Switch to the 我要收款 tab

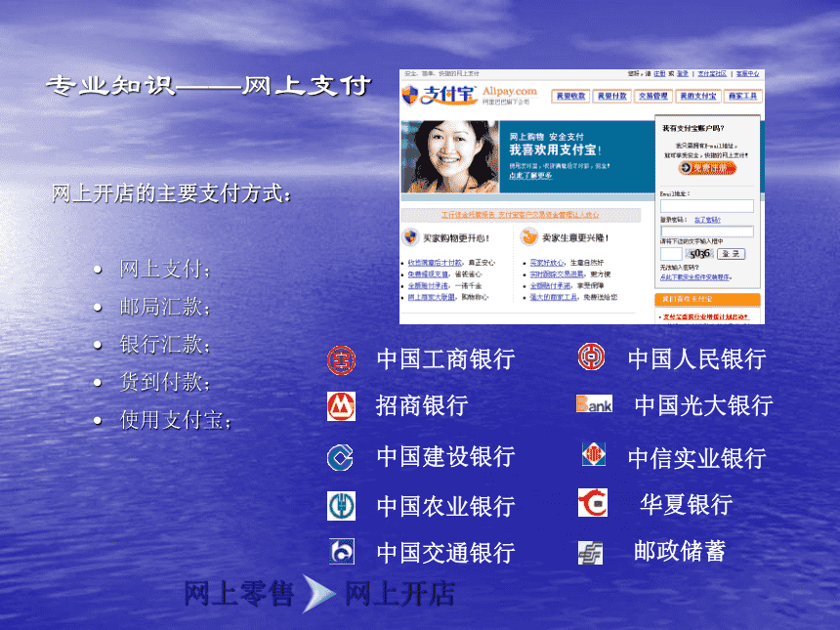(570, 96)
